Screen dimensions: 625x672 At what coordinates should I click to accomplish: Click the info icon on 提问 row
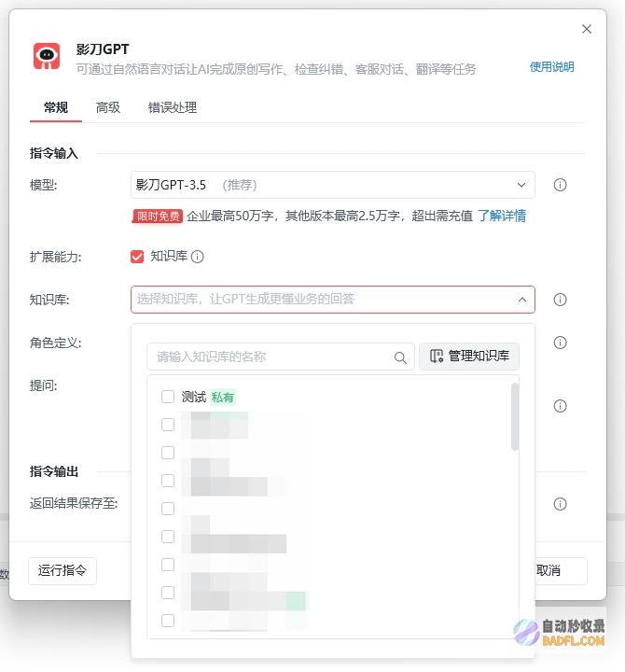point(560,406)
